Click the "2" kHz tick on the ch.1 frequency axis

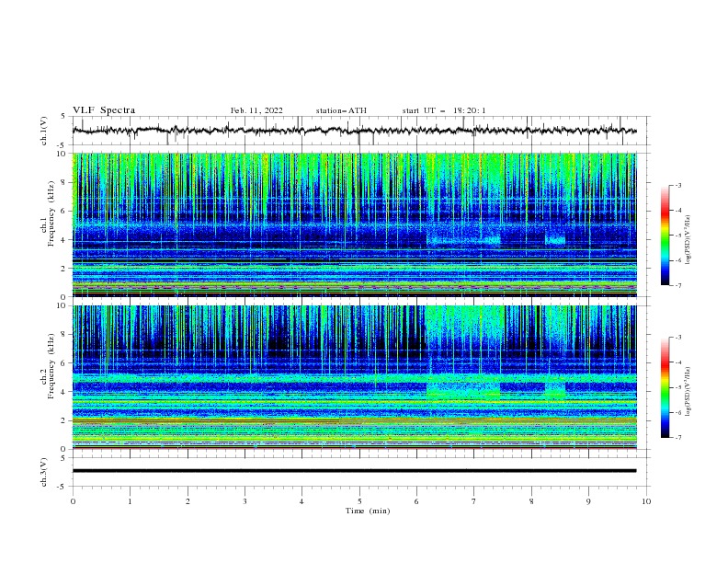coord(63,269)
